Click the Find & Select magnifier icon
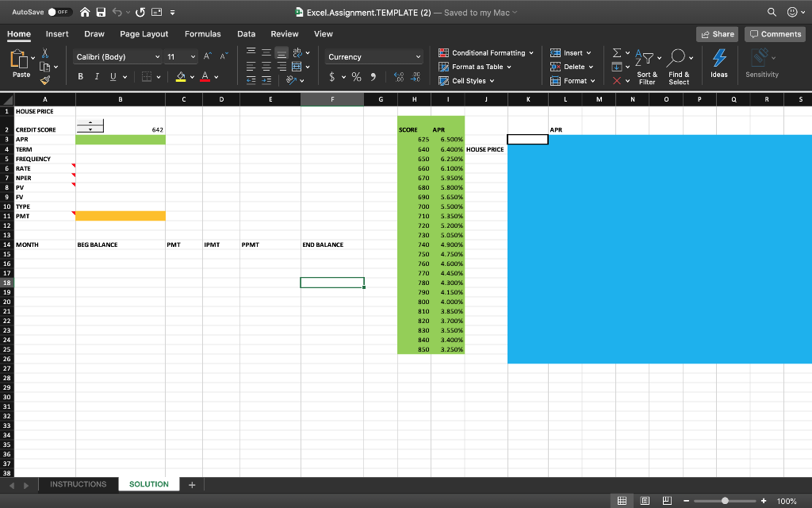The height and width of the screenshot is (508, 812). [679, 56]
